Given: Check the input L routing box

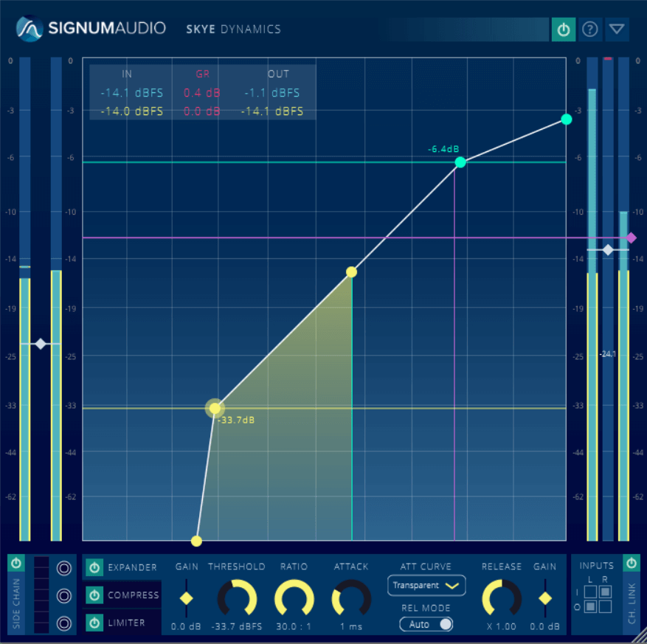Looking at the screenshot, I should 590,592.
